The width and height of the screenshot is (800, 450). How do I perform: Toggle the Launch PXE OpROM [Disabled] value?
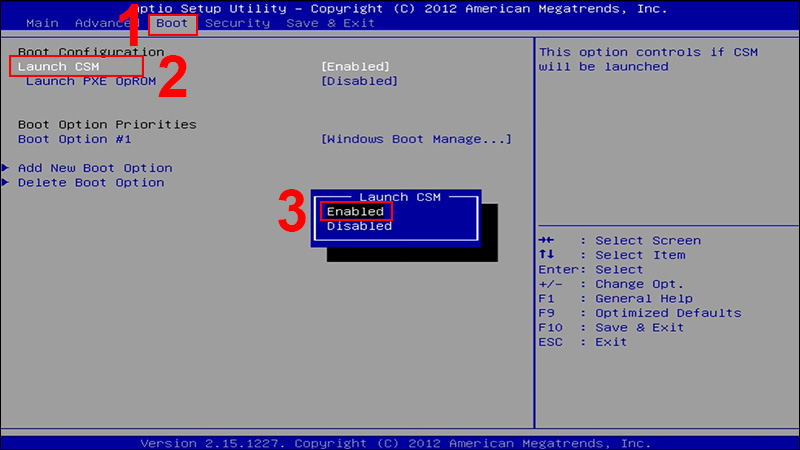pos(359,81)
